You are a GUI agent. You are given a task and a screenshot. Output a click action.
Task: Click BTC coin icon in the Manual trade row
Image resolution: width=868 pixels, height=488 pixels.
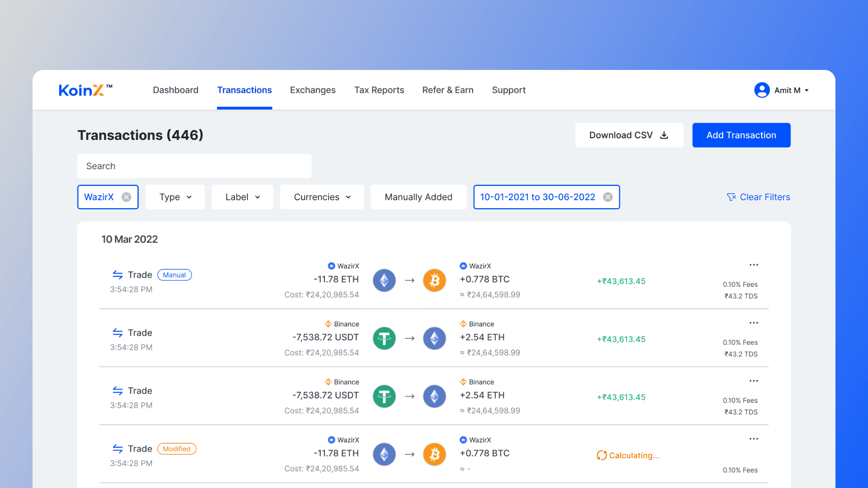click(435, 280)
